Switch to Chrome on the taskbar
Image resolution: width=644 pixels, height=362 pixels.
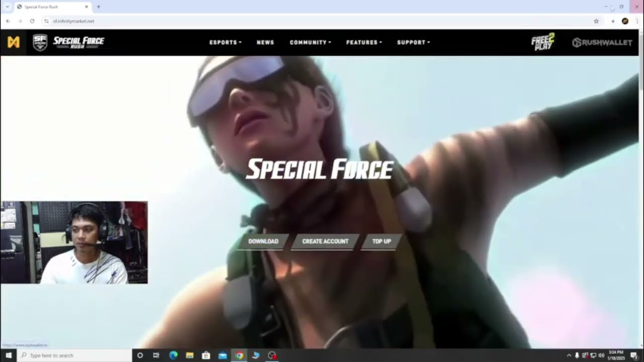coord(239,355)
